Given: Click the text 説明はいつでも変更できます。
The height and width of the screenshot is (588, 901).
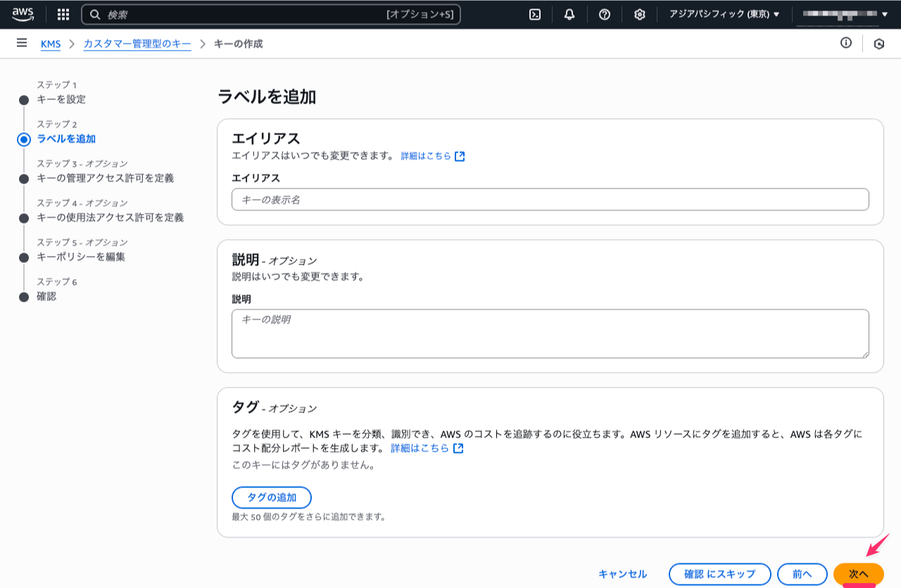Looking at the screenshot, I should tap(298, 276).
